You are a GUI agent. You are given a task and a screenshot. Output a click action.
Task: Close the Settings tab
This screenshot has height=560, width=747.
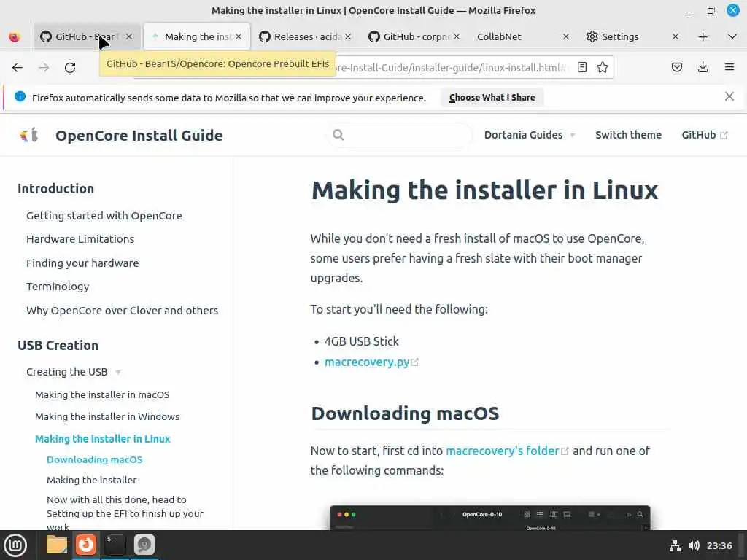(x=675, y=36)
